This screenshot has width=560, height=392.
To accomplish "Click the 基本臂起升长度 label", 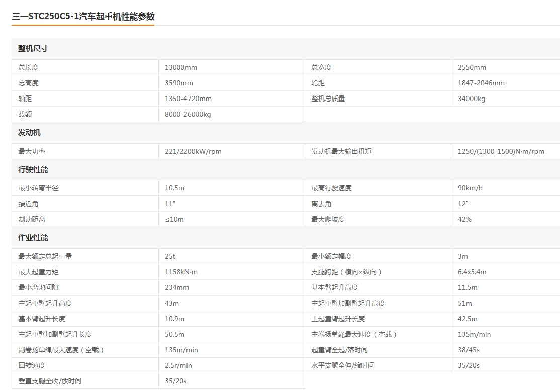I will click(42, 319).
